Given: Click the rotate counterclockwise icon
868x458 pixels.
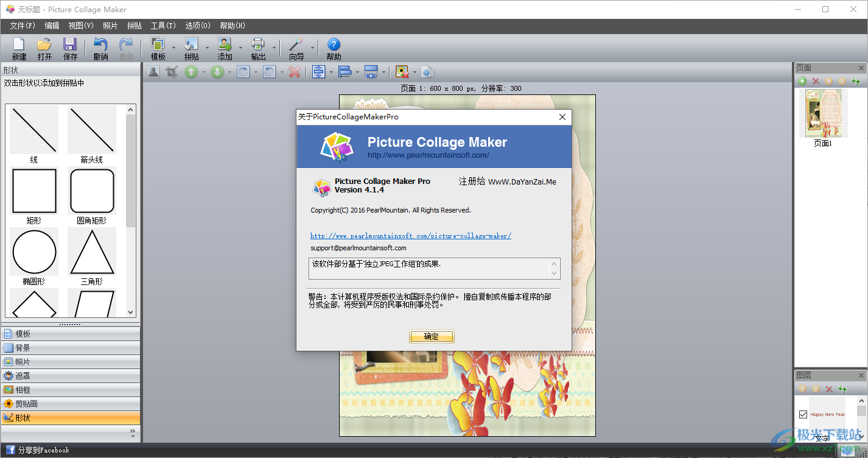Looking at the screenshot, I should point(269,72).
